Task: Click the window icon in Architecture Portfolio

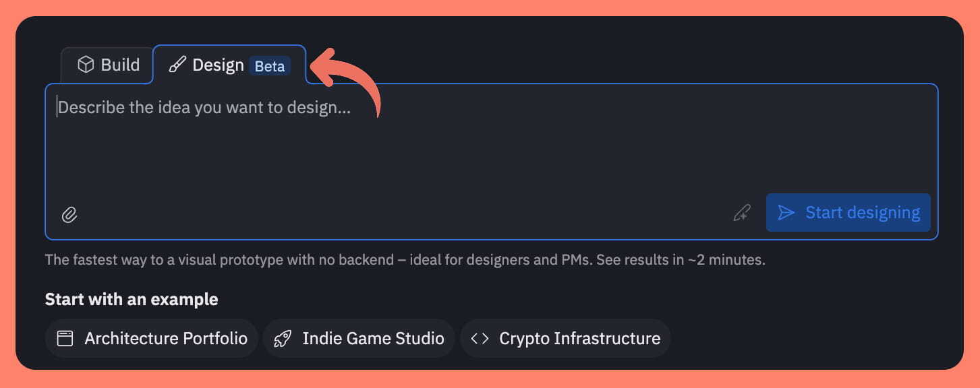Action: (65, 338)
